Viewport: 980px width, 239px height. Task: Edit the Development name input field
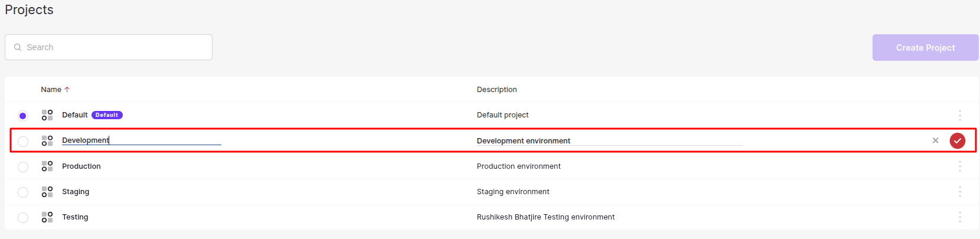point(142,140)
